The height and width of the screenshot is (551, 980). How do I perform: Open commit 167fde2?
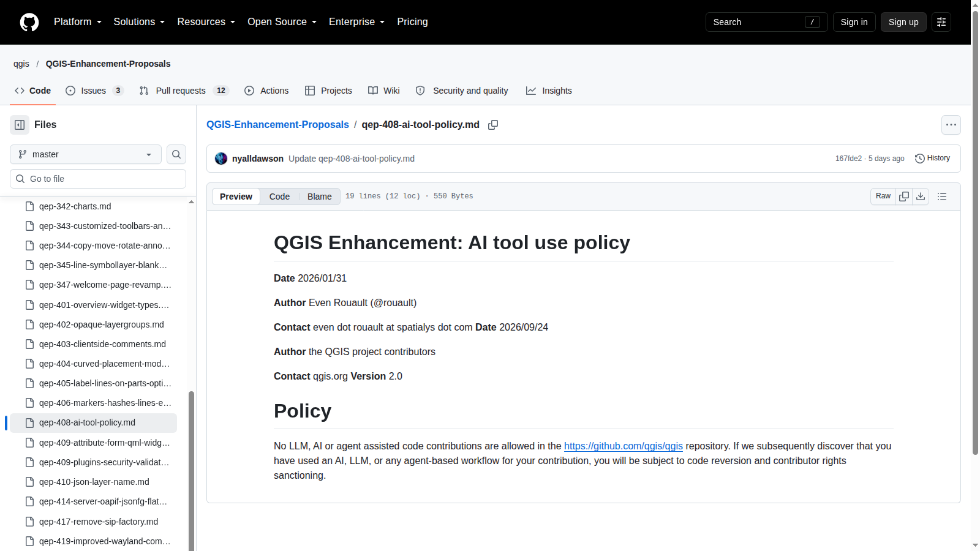(x=848, y=159)
